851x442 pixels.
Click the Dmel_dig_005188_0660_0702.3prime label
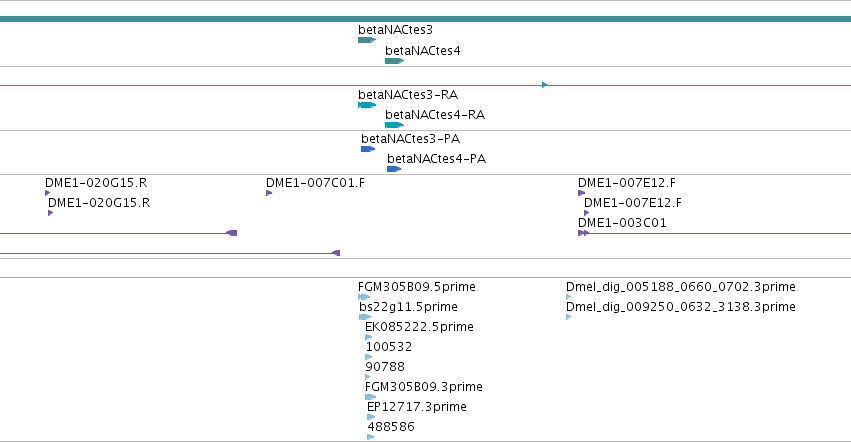coord(681,287)
